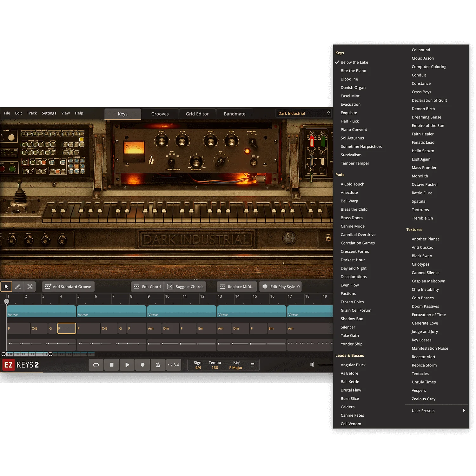Click the playhead marker at bar 1
This screenshot has width=476, height=476.
tap(7, 301)
